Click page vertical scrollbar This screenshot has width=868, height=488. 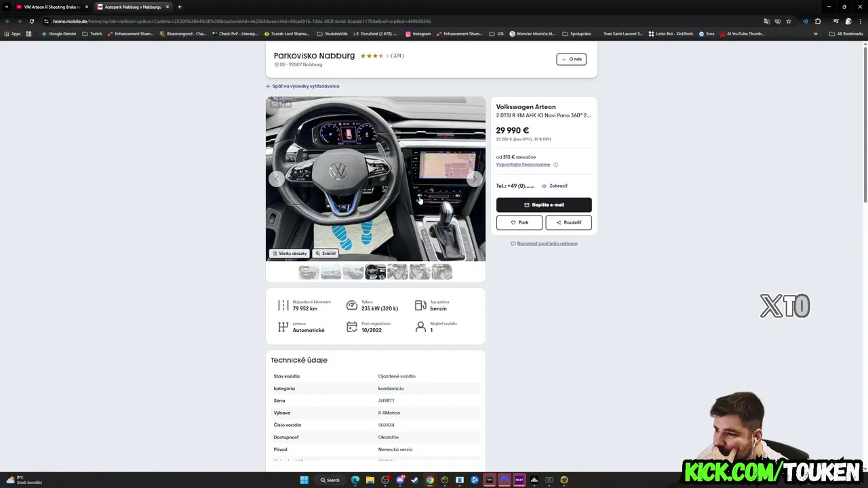pos(865,123)
